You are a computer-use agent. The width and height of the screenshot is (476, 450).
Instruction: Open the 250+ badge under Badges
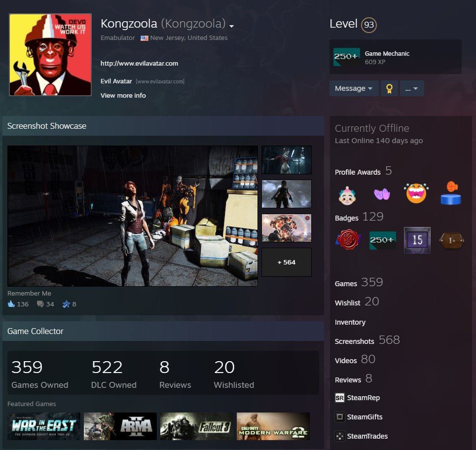point(382,240)
